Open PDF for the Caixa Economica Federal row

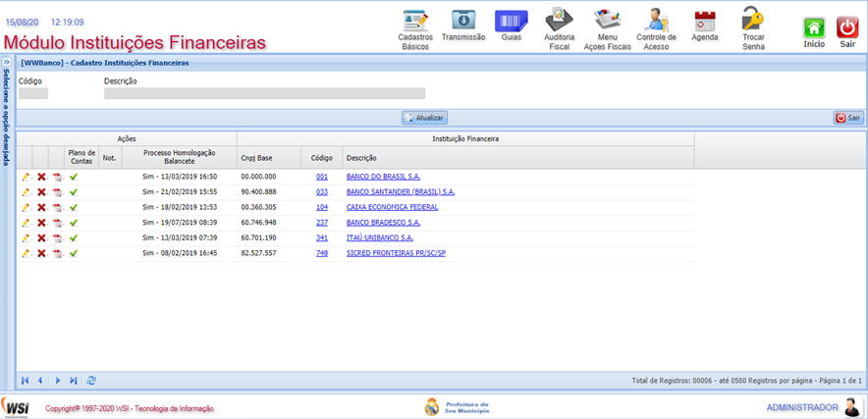(58, 208)
